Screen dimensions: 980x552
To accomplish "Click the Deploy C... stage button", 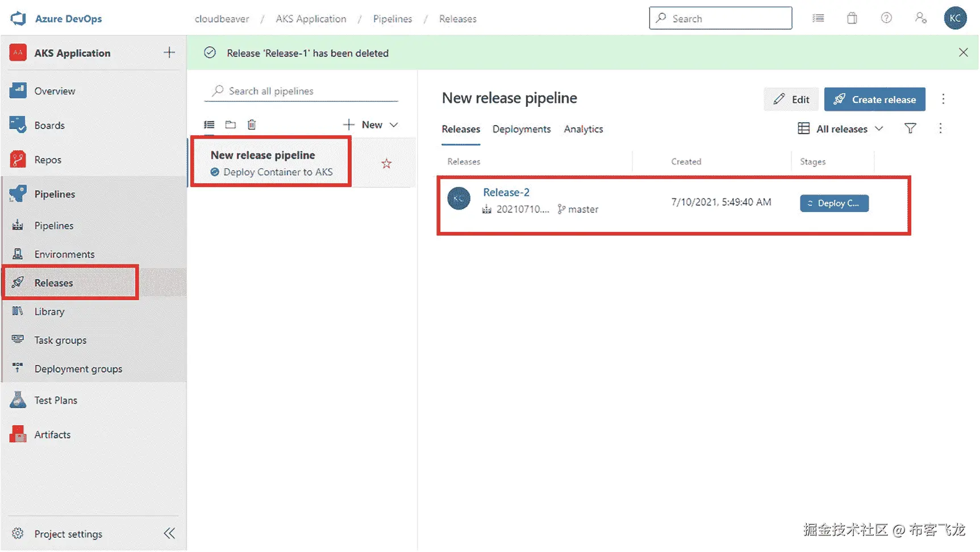I will [834, 204].
